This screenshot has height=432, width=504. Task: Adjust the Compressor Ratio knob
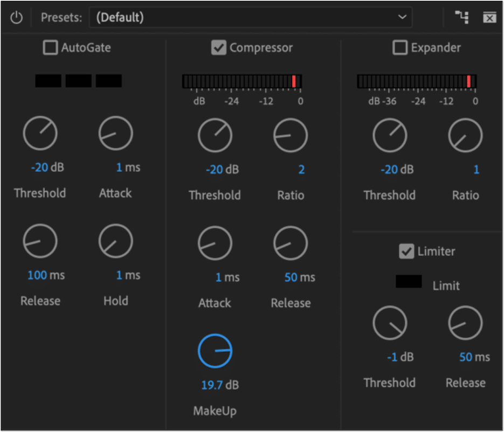291,135
